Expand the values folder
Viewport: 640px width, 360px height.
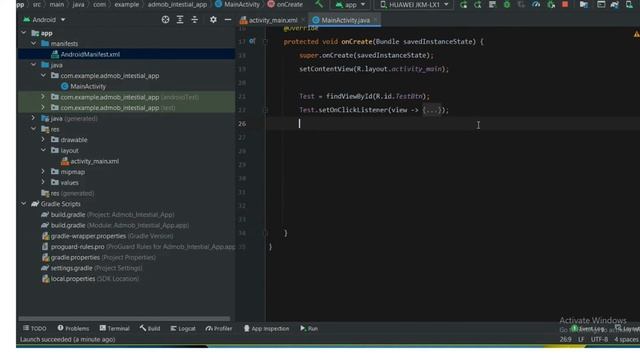click(43, 182)
